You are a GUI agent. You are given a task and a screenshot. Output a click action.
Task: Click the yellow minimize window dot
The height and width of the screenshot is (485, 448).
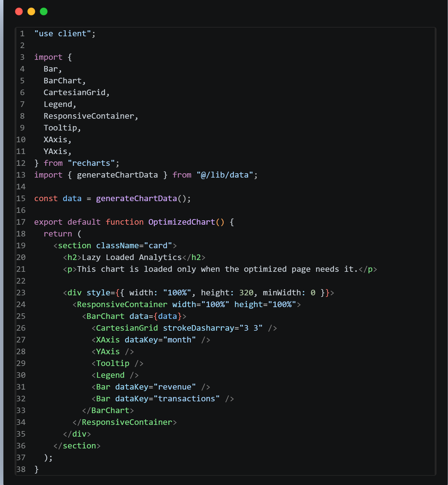pyautogui.click(x=31, y=11)
